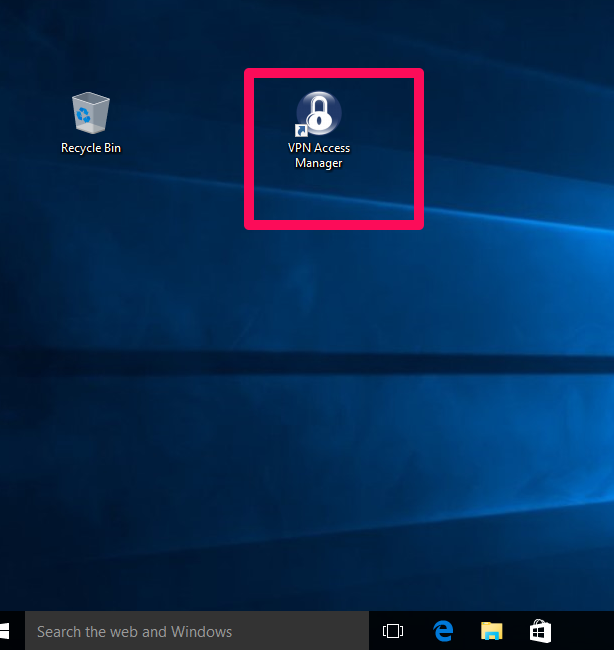Click the Recycle Bin label text
This screenshot has height=650, width=614.
(91, 148)
